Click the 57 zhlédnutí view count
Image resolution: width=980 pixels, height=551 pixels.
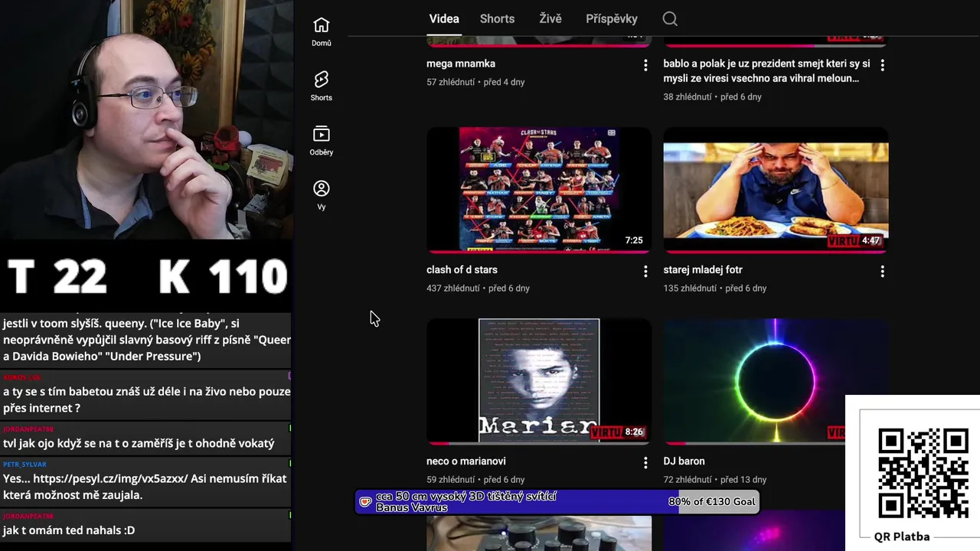451,82
